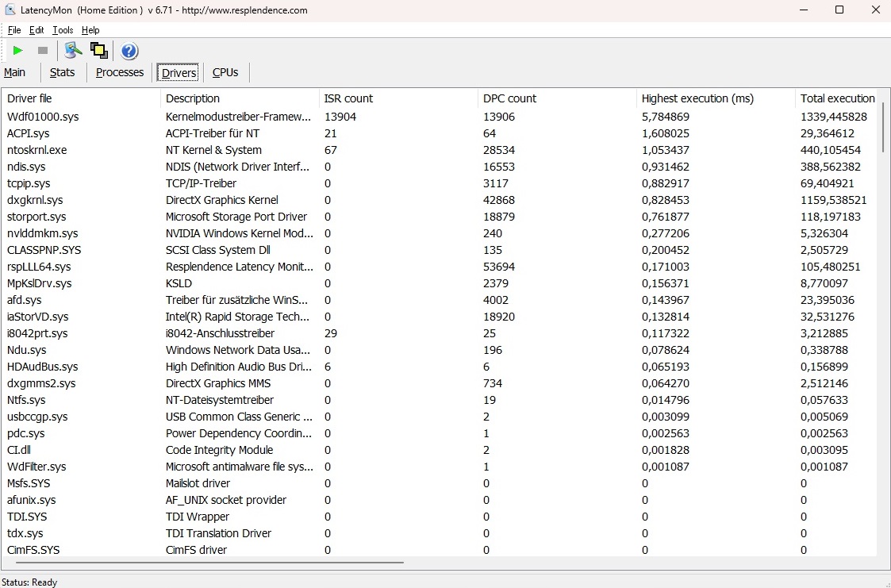This screenshot has width=891, height=588.
Task: Click the LatencyMon app icon in title bar
Action: click(x=11, y=10)
